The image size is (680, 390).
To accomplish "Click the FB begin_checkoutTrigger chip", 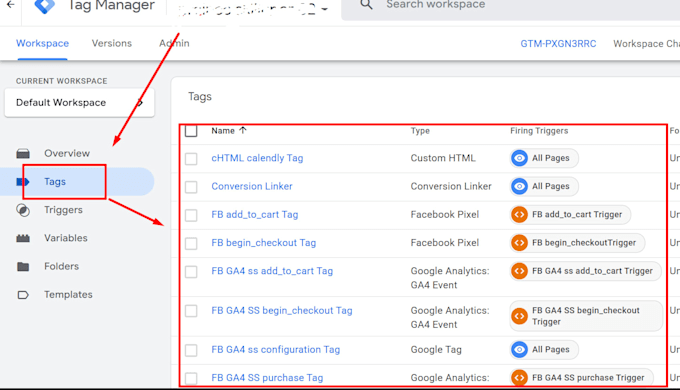I will pos(577,243).
